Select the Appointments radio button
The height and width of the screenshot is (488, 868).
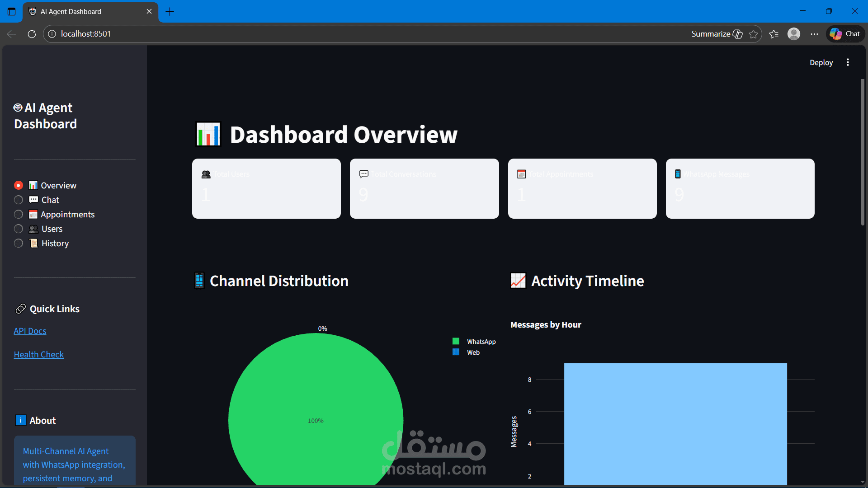pyautogui.click(x=19, y=214)
